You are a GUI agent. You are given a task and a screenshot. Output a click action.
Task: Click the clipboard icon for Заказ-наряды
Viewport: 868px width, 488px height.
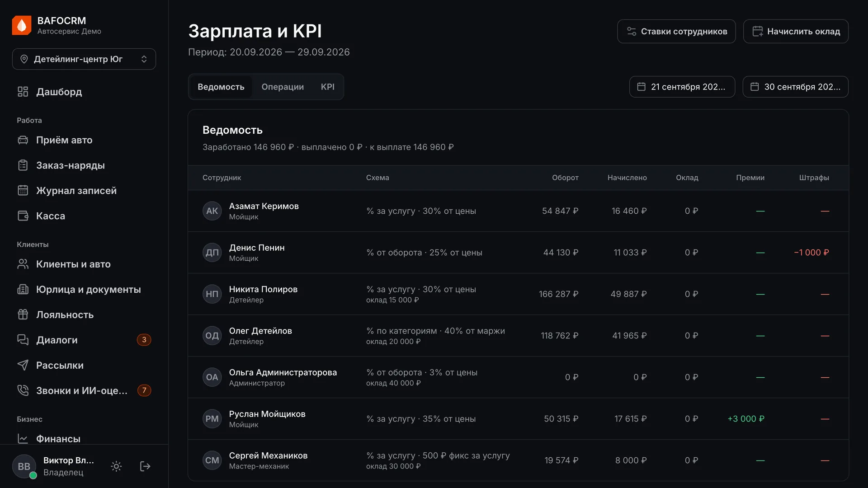pos(23,165)
